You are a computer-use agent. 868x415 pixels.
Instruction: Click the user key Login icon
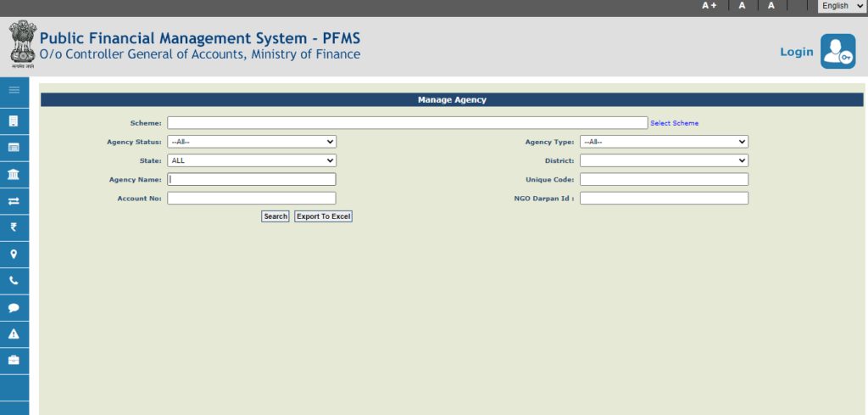tap(837, 52)
